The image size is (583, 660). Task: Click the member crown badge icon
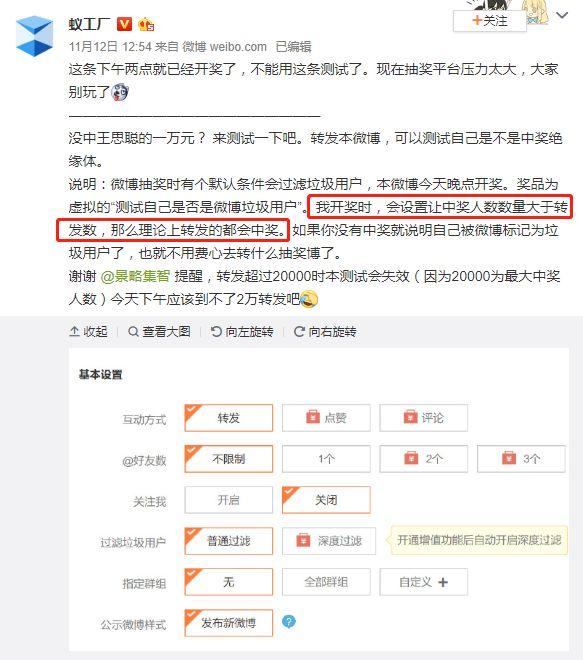point(146,24)
